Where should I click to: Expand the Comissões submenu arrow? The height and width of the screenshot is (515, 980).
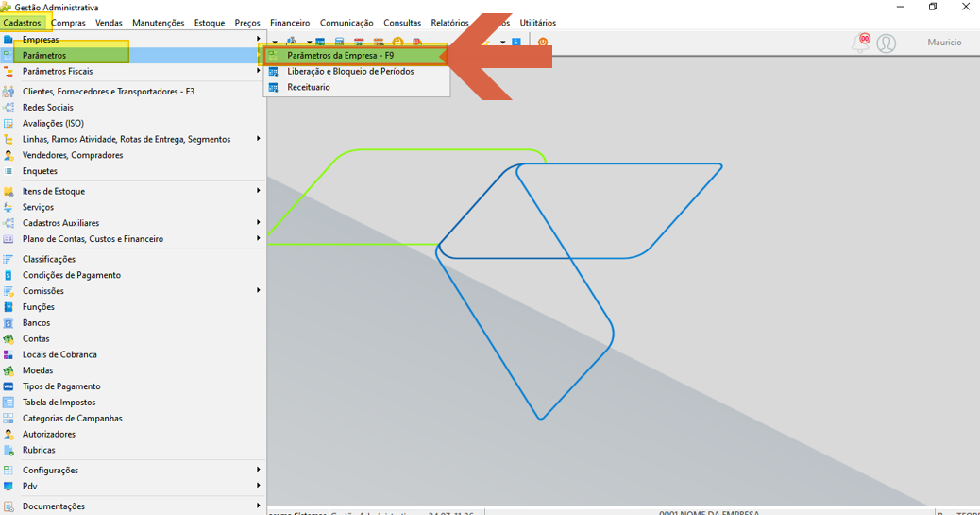[x=258, y=290]
